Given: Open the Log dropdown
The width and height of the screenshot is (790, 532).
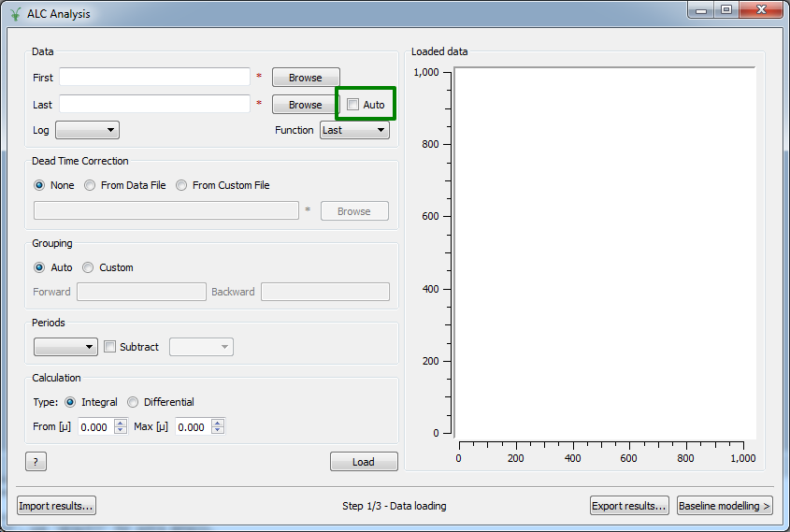Looking at the screenshot, I should click(87, 130).
